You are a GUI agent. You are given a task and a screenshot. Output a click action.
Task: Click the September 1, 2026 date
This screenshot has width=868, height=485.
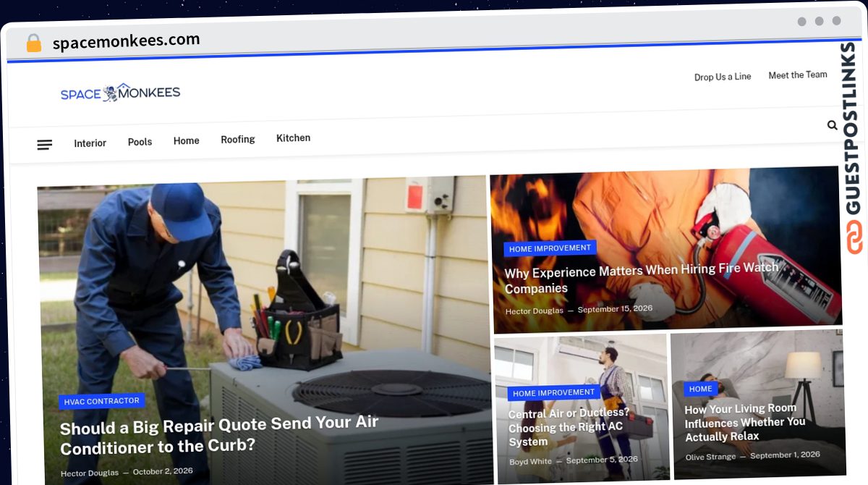point(785,455)
